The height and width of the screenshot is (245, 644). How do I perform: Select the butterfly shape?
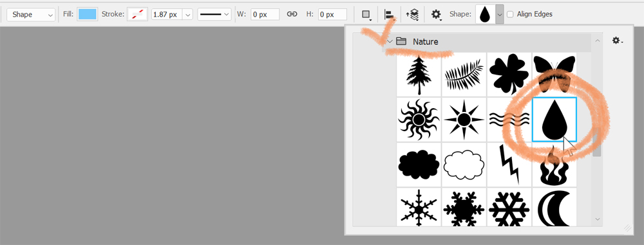(x=554, y=75)
